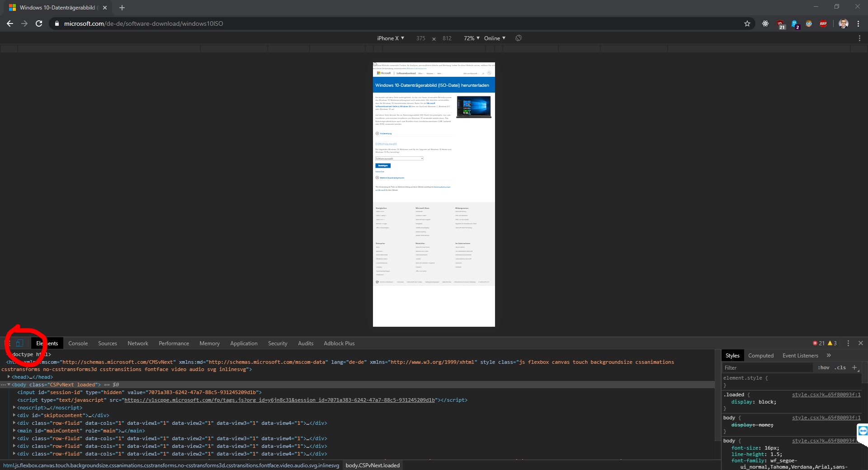This screenshot has width=868, height=470.
Task: Open the Chrome profile avatar
Action: point(843,23)
